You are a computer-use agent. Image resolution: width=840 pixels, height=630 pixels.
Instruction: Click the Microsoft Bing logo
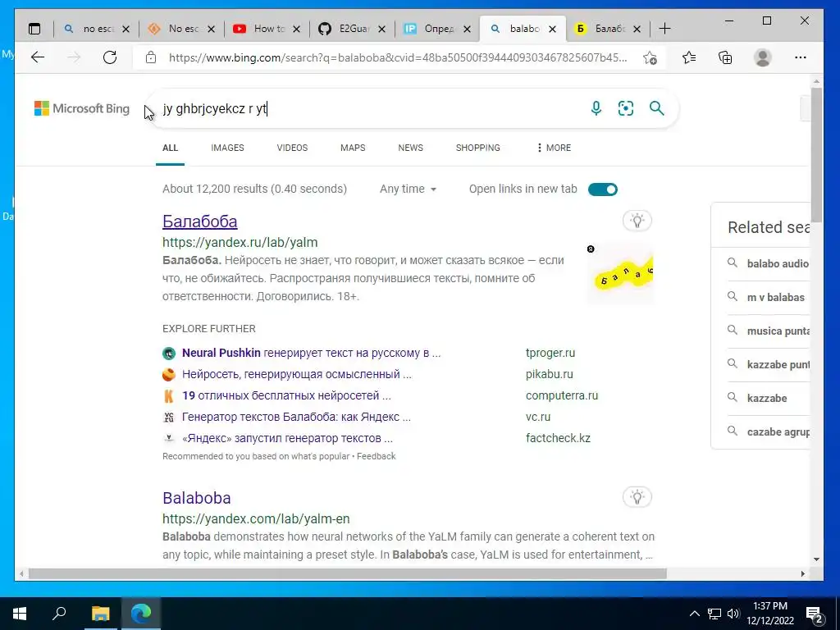click(82, 108)
